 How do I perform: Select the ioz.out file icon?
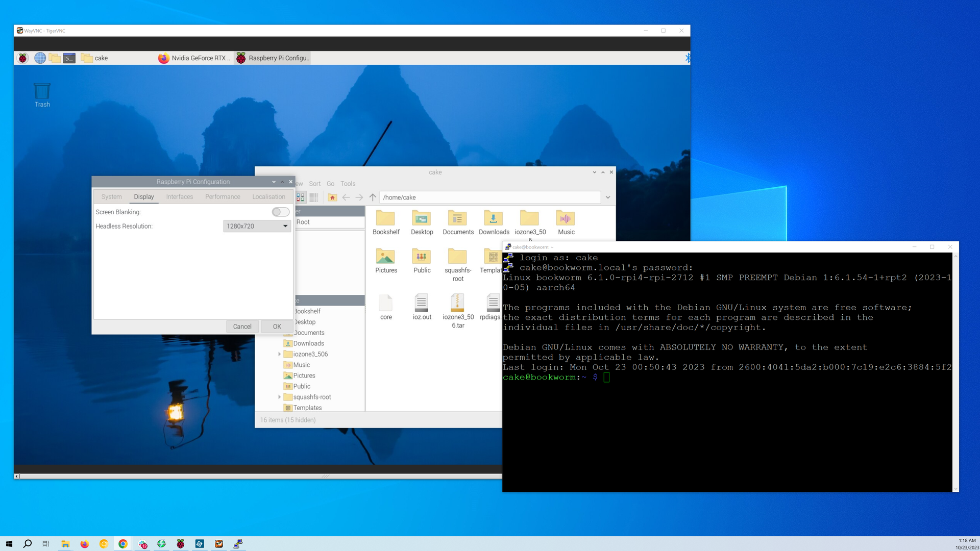click(422, 307)
